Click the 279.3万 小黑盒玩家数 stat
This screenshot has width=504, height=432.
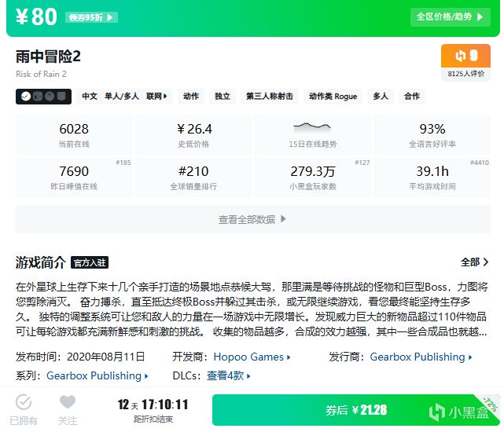[313, 178]
